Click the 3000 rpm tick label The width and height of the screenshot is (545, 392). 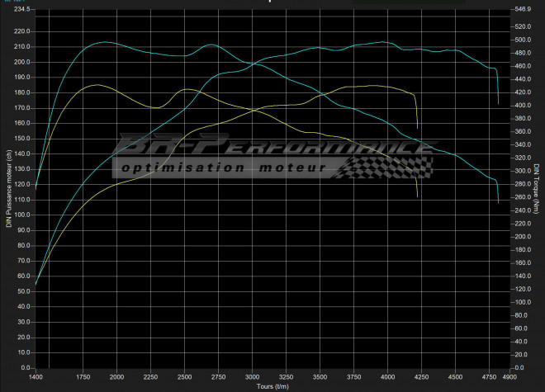pyautogui.click(x=253, y=376)
